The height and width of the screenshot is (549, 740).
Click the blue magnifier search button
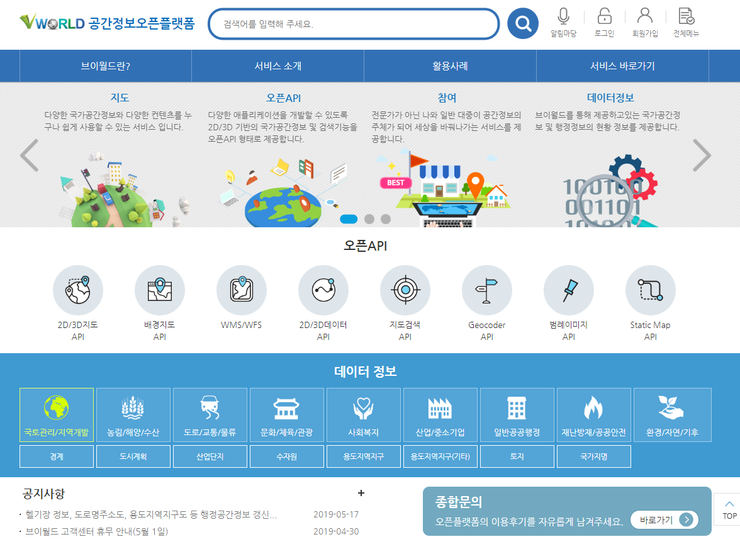[523, 23]
